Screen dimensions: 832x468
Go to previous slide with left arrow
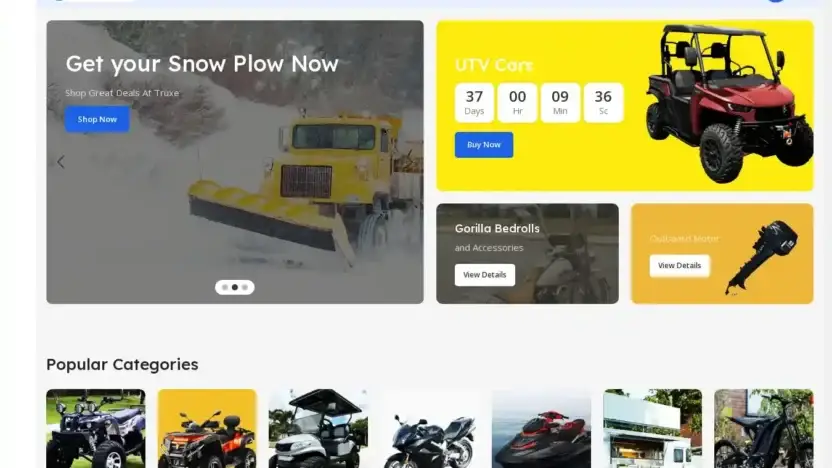tap(60, 161)
